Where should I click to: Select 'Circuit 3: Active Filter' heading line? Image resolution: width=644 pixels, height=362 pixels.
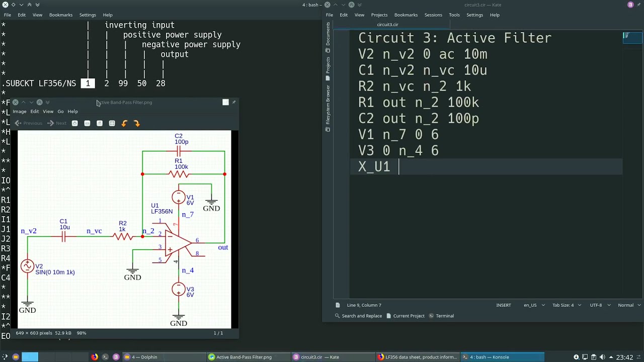[455, 38]
